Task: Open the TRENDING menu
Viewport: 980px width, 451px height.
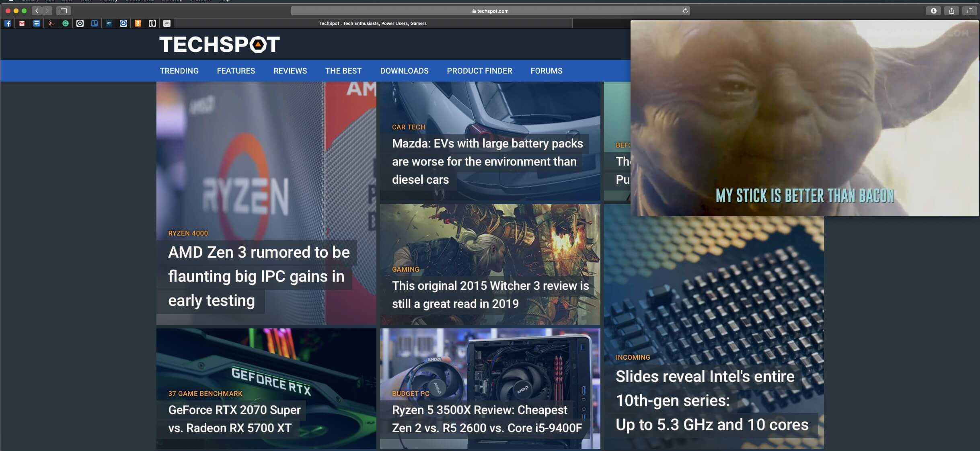Action: tap(179, 71)
